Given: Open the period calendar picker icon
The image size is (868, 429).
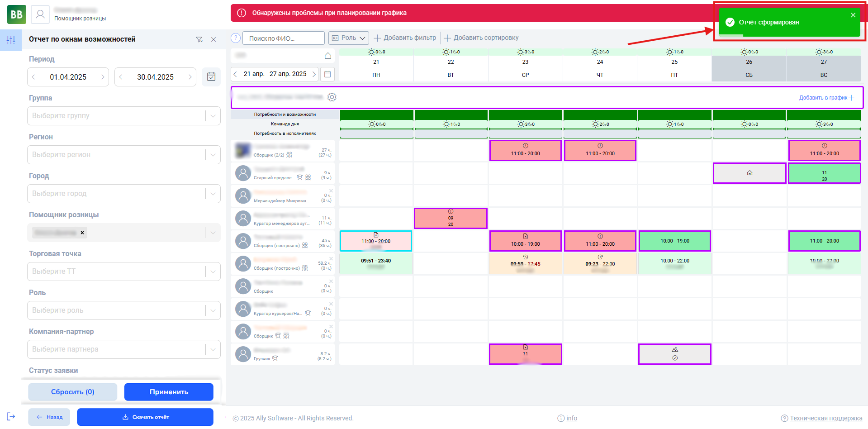Looking at the screenshot, I should 211,77.
